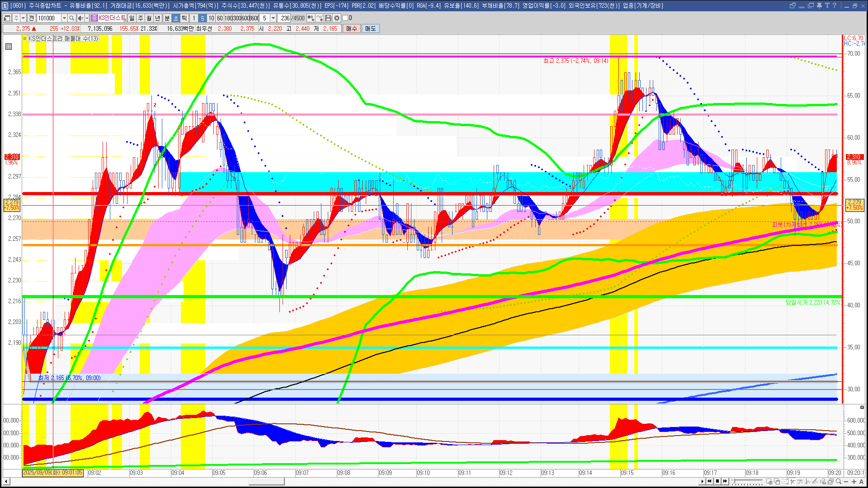The width and height of the screenshot is (868, 488).
Task: Open the data table icon left of chart
Action: (9, 47)
